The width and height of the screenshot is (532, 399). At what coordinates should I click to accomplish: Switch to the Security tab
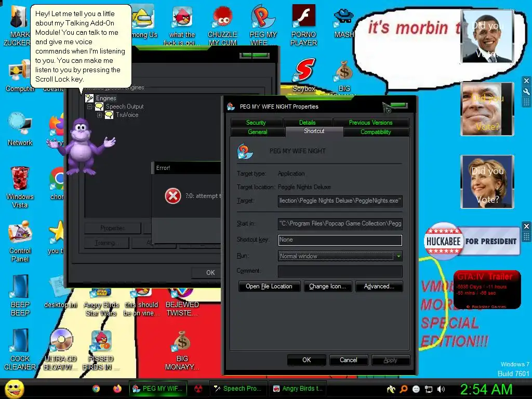[x=256, y=123]
